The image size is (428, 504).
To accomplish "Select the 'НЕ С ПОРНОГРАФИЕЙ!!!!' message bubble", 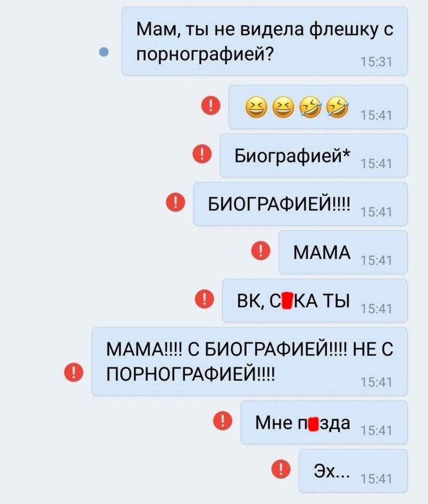I will pyautogui.click(x=250, y=362).
